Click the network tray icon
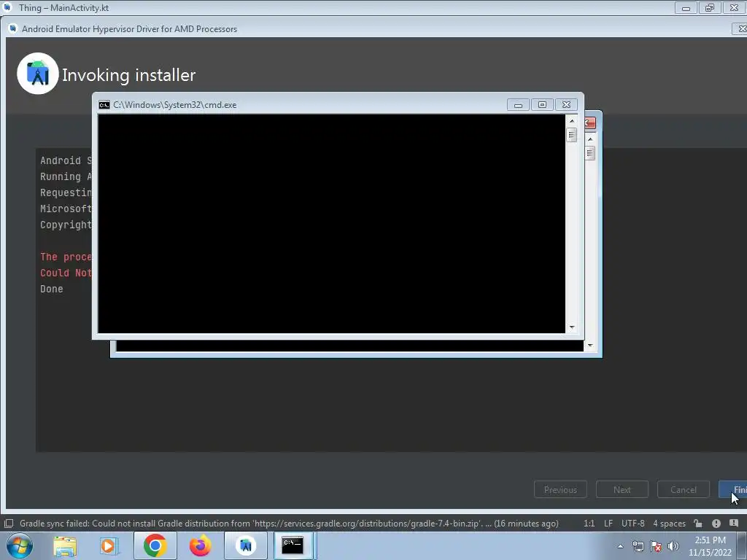 click(638, 546)
